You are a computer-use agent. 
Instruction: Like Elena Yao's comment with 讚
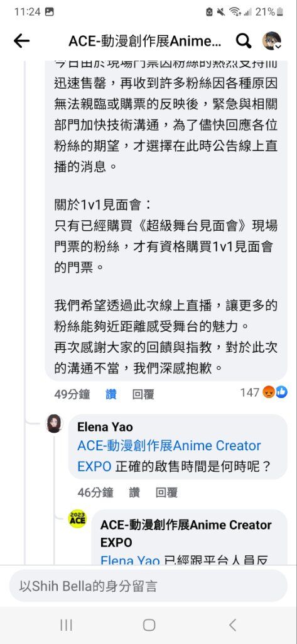134,492
